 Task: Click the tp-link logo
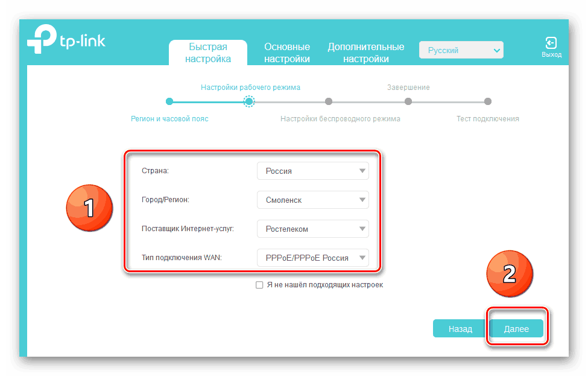66,39
